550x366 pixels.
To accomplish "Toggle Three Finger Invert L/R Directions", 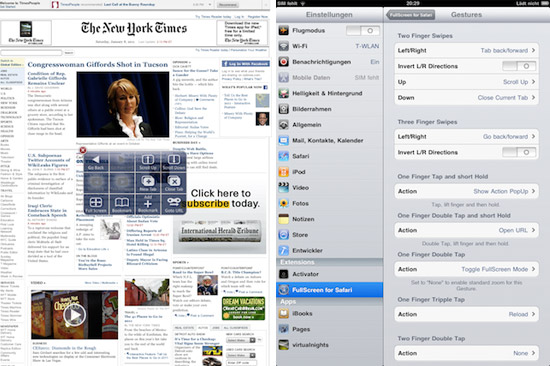I will [519, 152].
